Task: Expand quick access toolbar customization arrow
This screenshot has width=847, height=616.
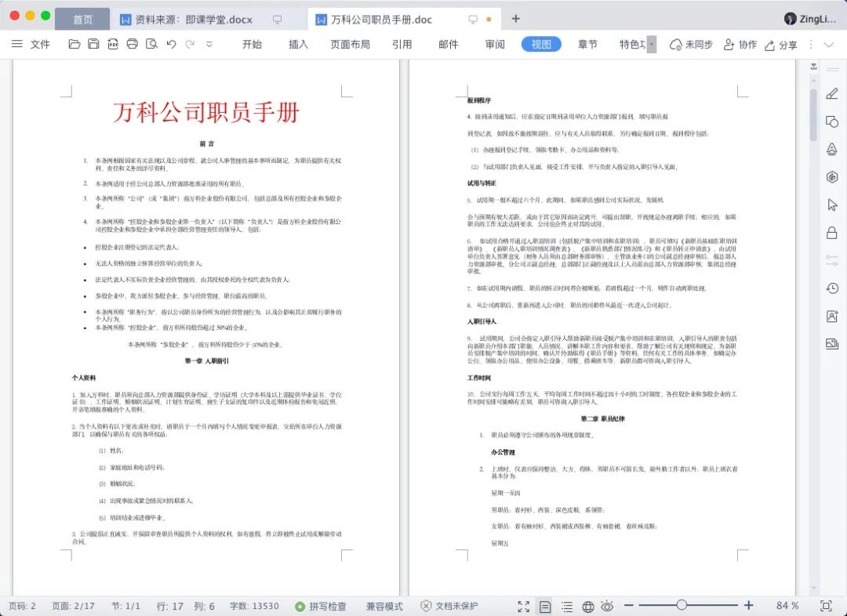Action: pos(209,44)
